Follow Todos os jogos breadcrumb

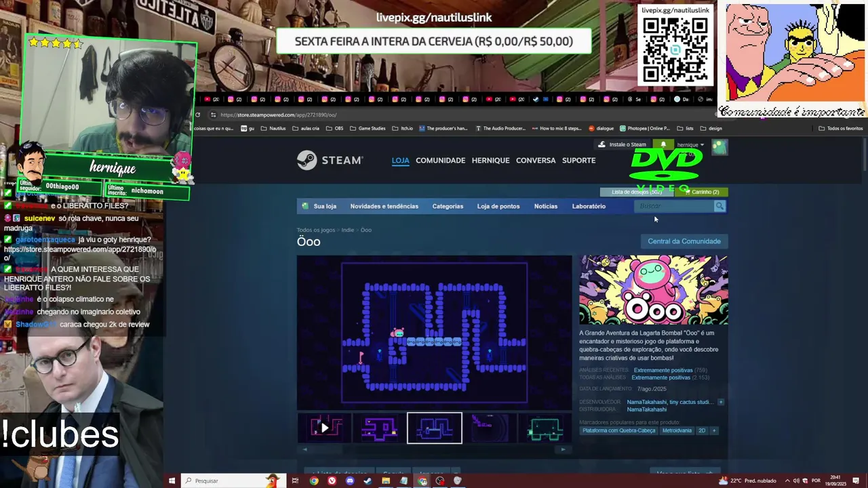coord(315,230)
